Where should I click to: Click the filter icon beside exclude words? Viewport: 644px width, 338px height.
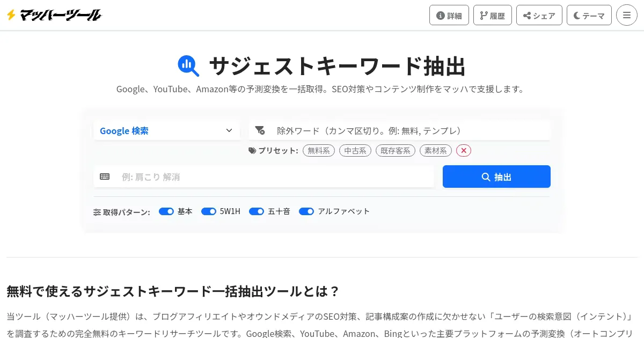[260, 130]
